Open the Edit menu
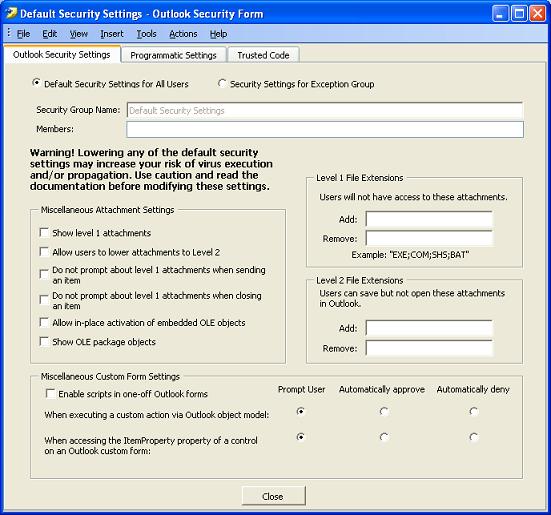 (x=50, y=34)
